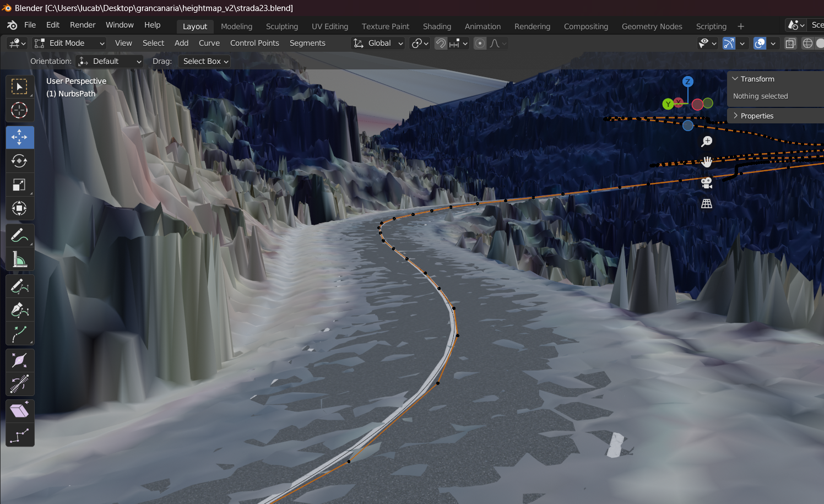The width and height of the screenshot is (824, 504).
Task: Switch to the Modeling workspace tab
Action: tap(236, 26)
